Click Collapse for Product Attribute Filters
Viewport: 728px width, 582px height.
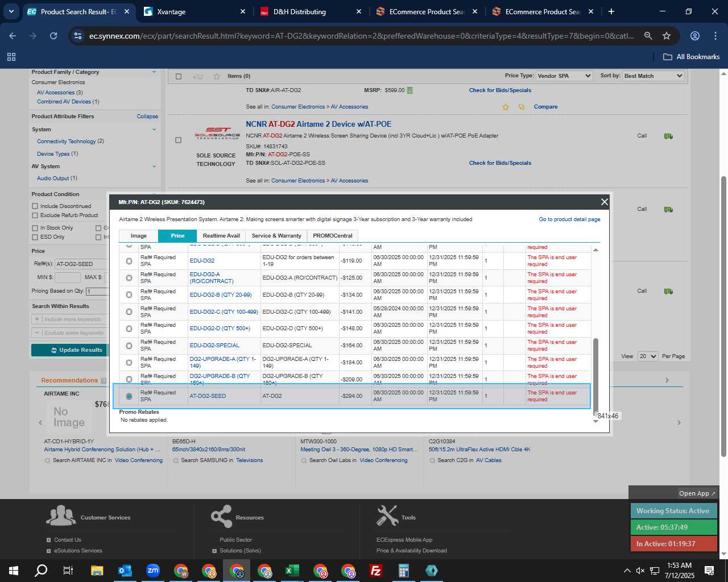(x=147, y=117)
